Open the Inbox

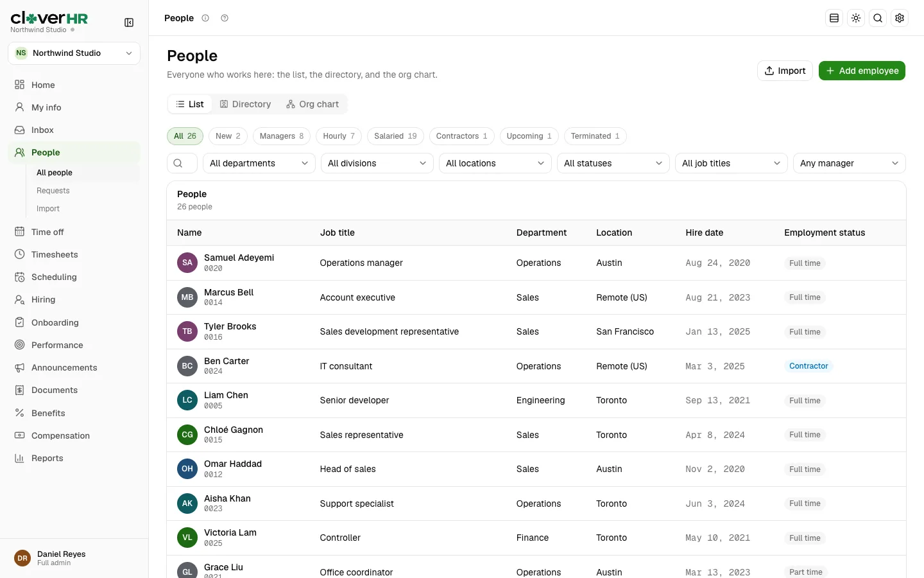pos(74,130)
